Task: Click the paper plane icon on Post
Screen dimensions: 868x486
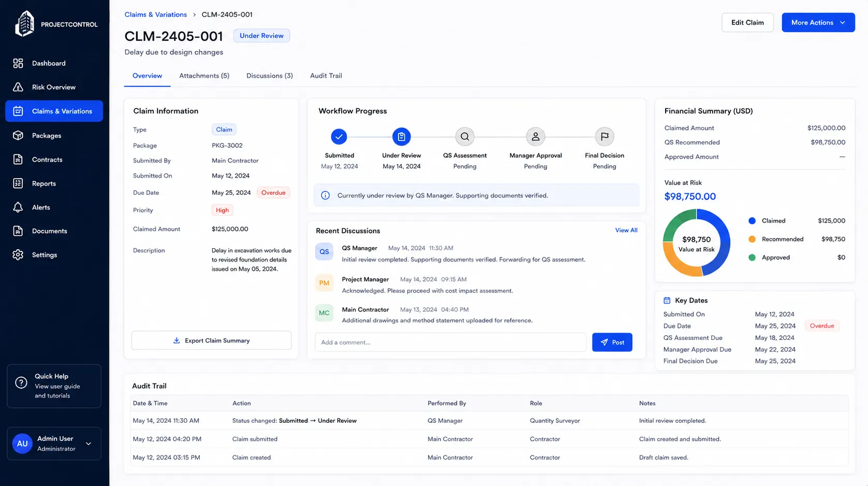Action: [x=604, y=342]
